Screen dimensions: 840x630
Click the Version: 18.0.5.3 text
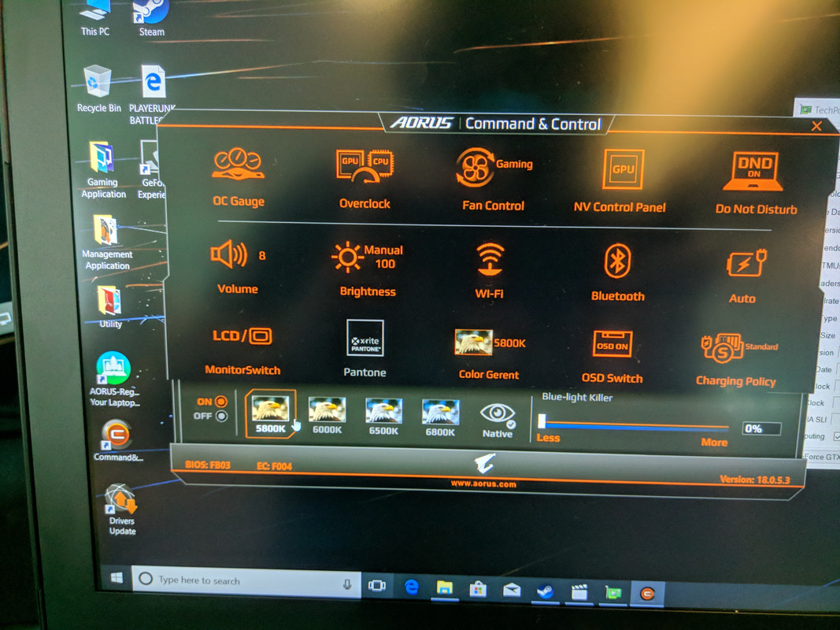tap(754, 480)
